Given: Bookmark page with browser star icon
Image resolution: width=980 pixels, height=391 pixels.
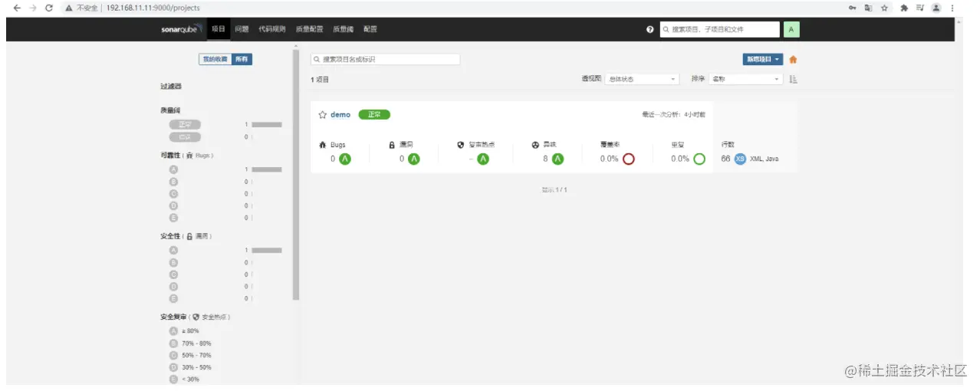Looking at the screenshot, I should click(x=884, y=8).
